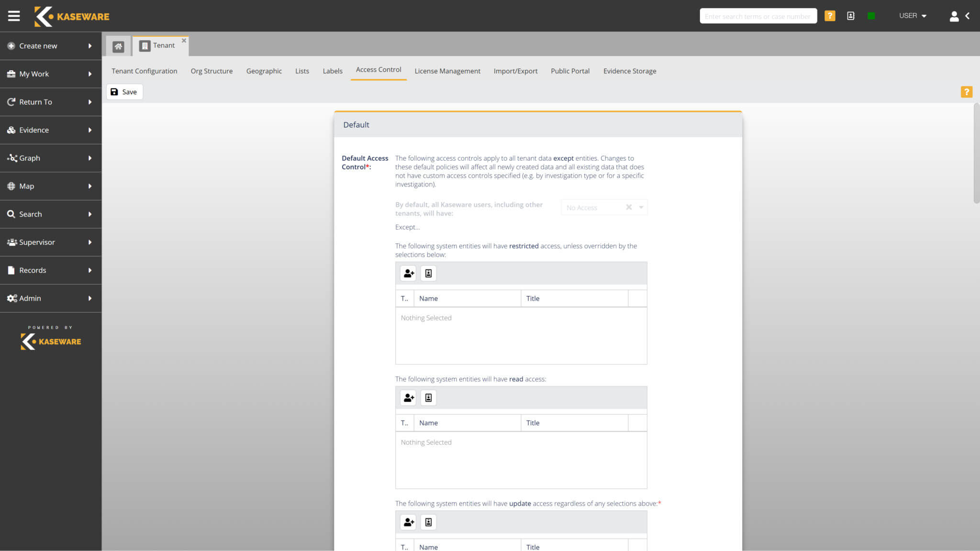Click the green status indicator
This screenshot has height=551, width=980.
pos(871,16)
